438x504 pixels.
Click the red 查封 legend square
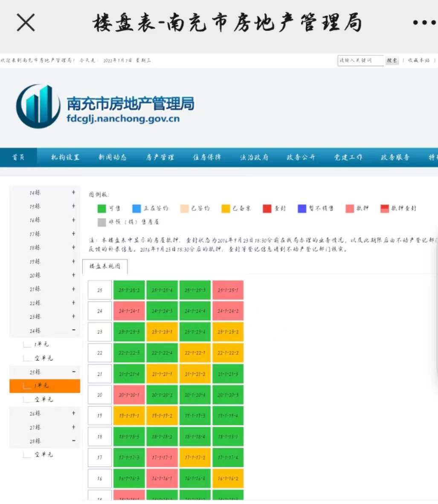pyautogui.click(x=267, y=208)
